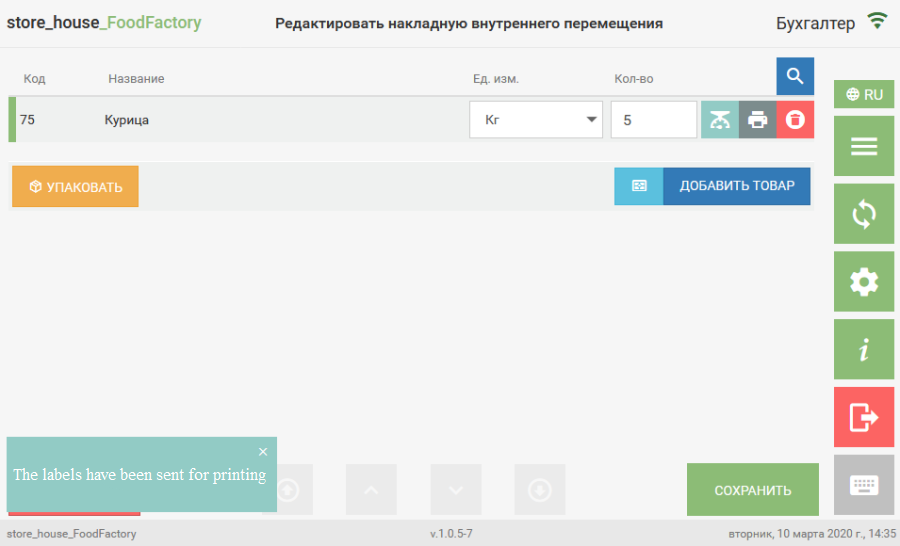900x546 pixels.
Task: Print label for the Курица row
Action: (758, 120)
